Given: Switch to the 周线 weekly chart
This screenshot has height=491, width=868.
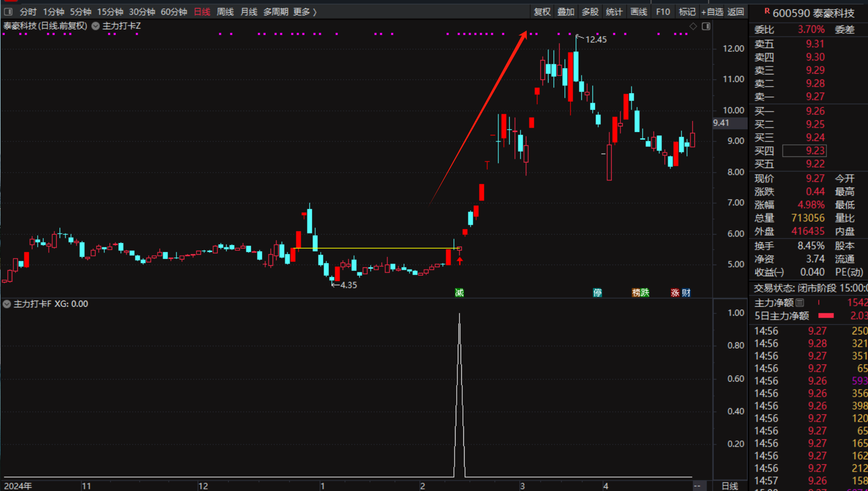Looking at the screenshot, I should pyautogui.click(x=225, y=12).
